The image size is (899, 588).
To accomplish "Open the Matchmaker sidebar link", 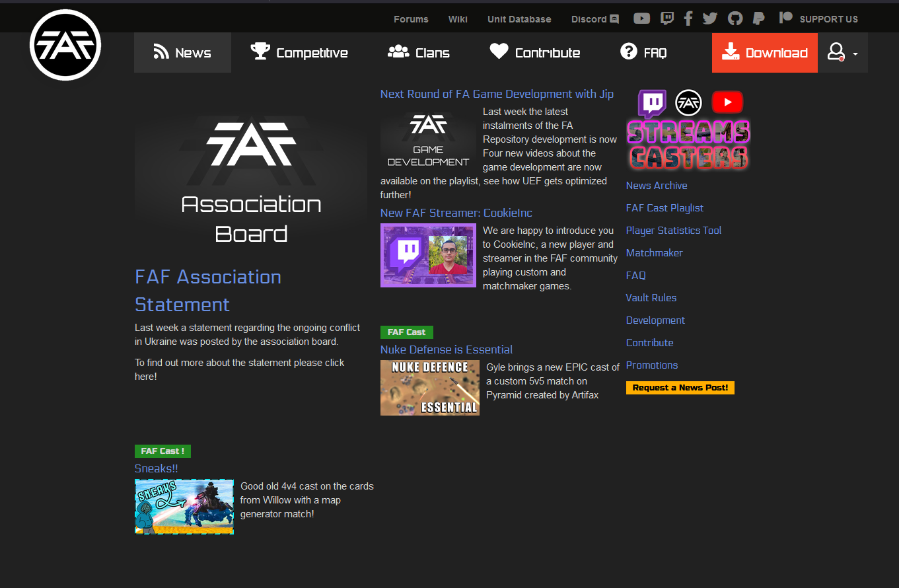I will pyautogui.click(x=655, y=253).
